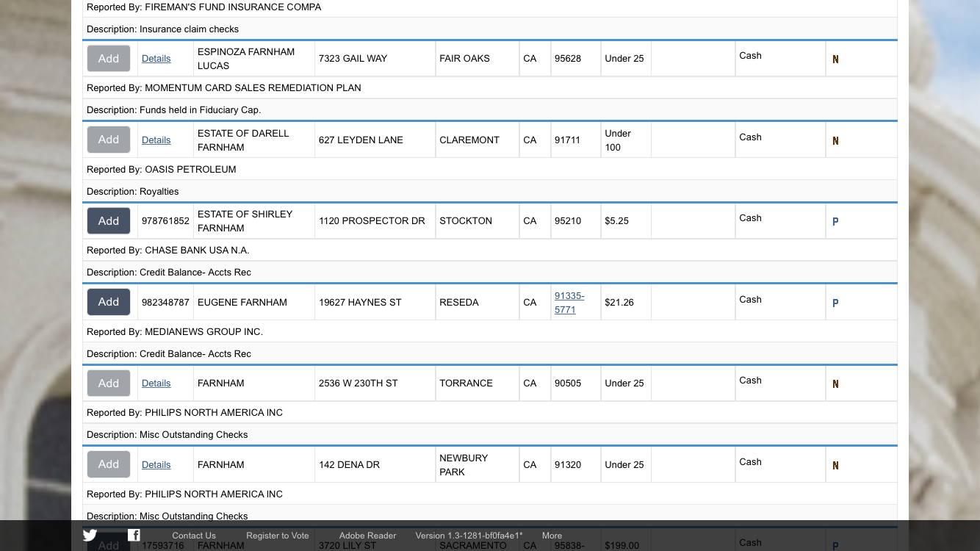980x551 pixels.
Task: Click zip code 95628
Action: (x=568, y=58)
